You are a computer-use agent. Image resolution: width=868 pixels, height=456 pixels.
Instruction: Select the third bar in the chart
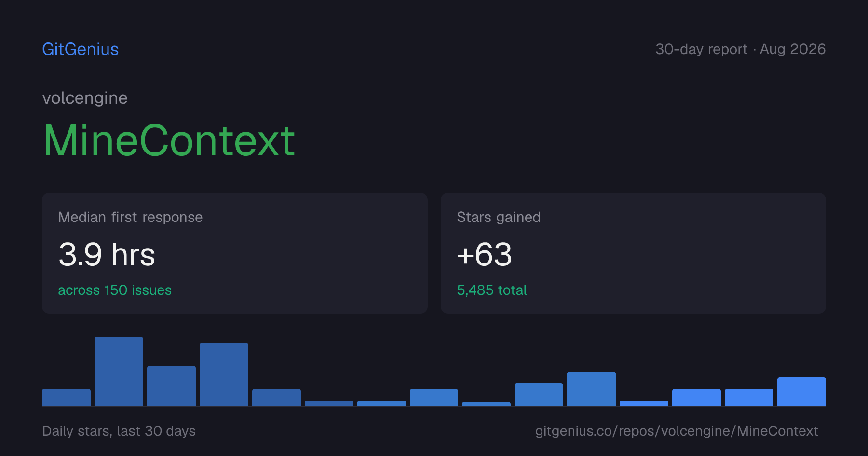pos(171,386)
